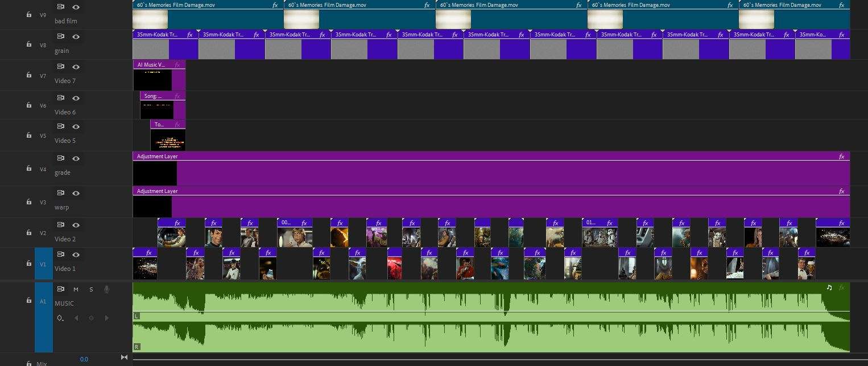Click the icon right of Mix value
Screen dimensions: 868x366
point(124,357)
